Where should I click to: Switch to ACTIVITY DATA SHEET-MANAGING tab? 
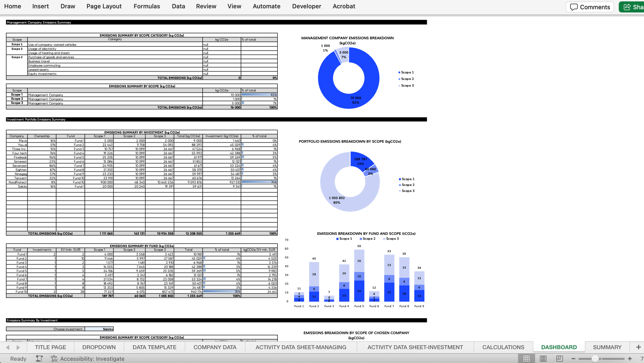tap(301, 347)
